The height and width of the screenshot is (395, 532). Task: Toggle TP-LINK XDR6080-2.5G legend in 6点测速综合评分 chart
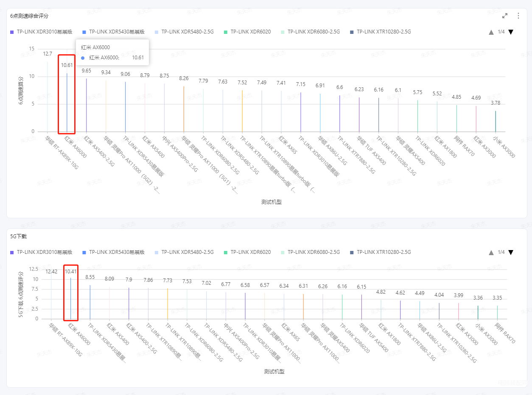(310, 32)
